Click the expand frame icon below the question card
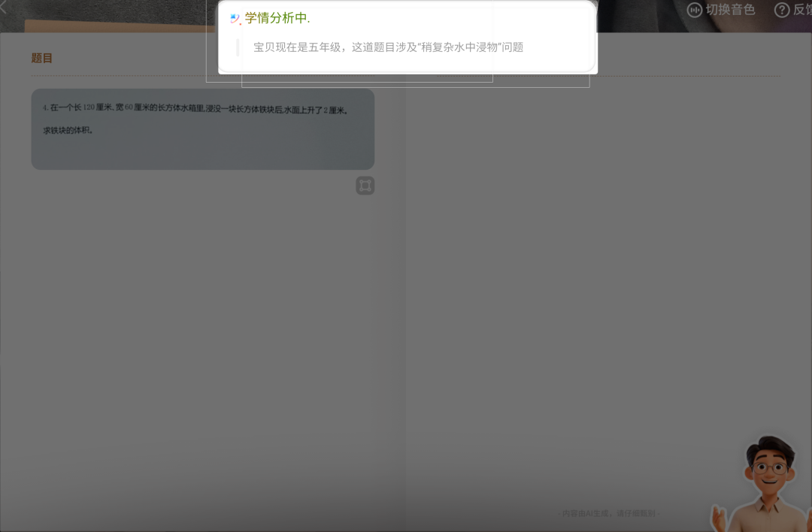The image size is (812, 532). click(365, 186)
